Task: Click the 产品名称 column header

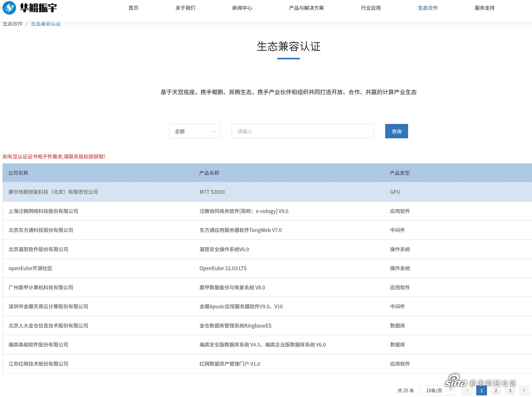Action: [x=209, y=173]
